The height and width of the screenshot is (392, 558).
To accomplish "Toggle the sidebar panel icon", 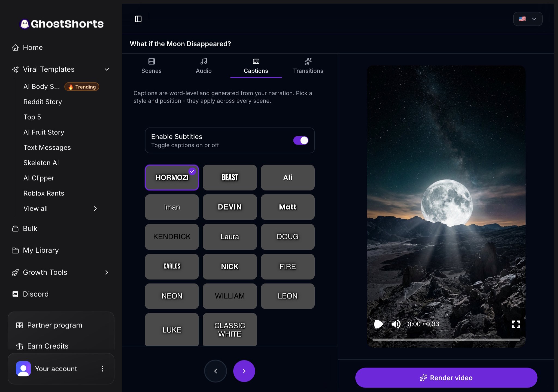I will point(138,19).
